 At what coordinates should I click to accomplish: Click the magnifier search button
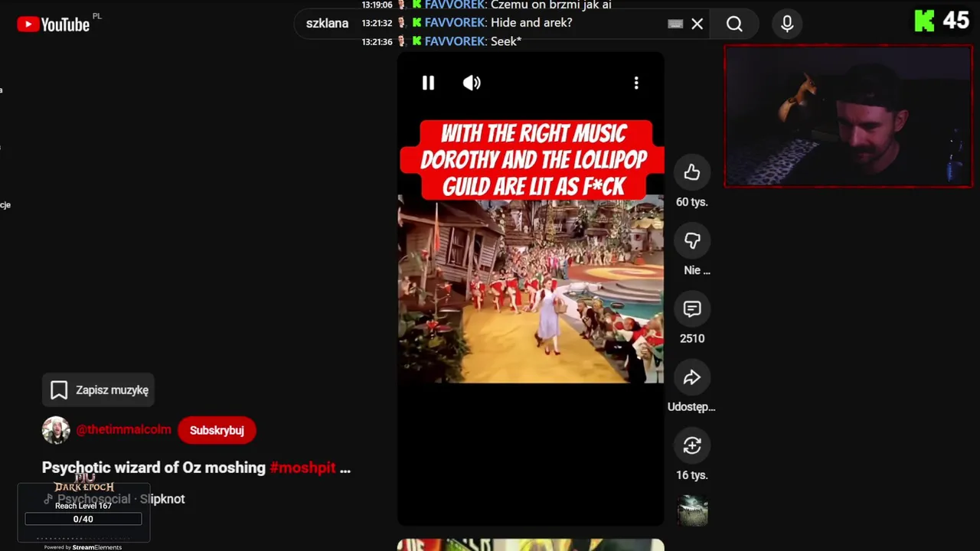click(x=734, y=24)
